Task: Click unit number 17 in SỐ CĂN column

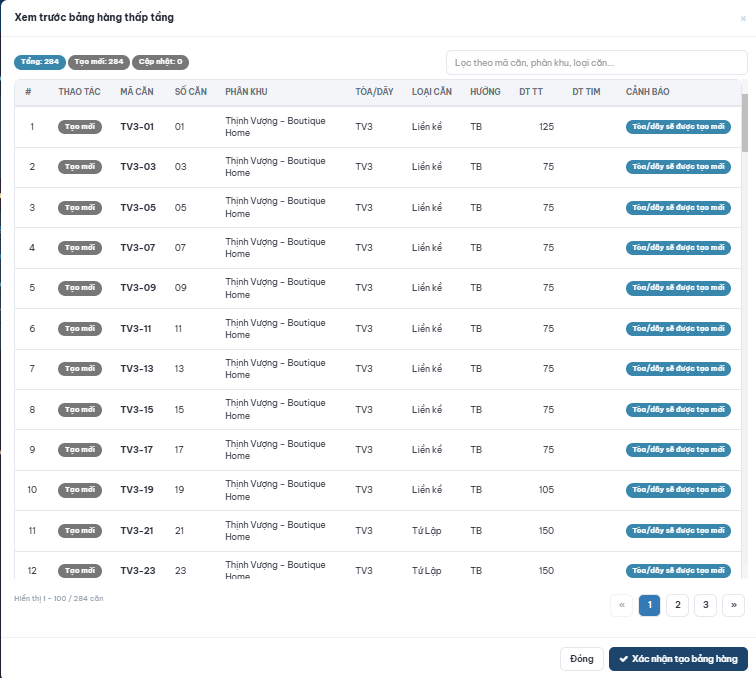Action: click(x=179, y=450)
